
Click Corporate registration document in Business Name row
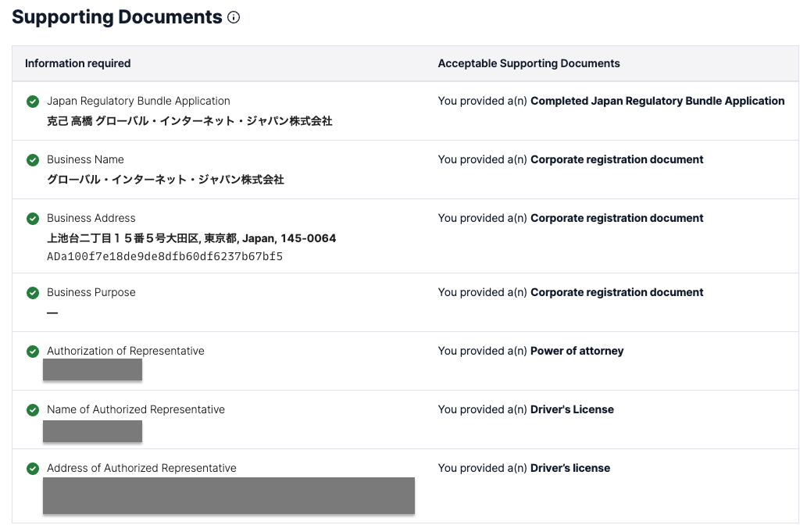pos(616,159)
